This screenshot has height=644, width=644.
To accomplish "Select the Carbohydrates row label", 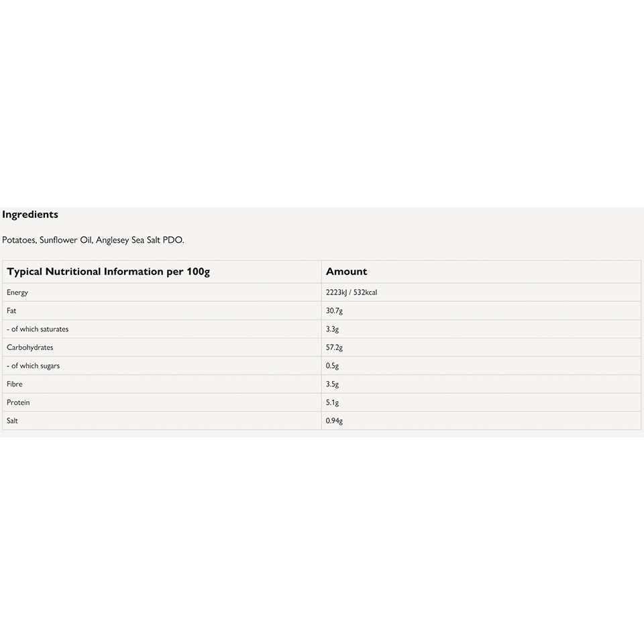I will tap(30, 347).
